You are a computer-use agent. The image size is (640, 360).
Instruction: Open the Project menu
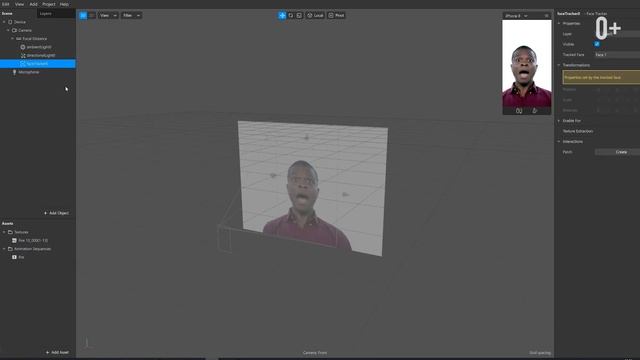click(x=49, y=4)
